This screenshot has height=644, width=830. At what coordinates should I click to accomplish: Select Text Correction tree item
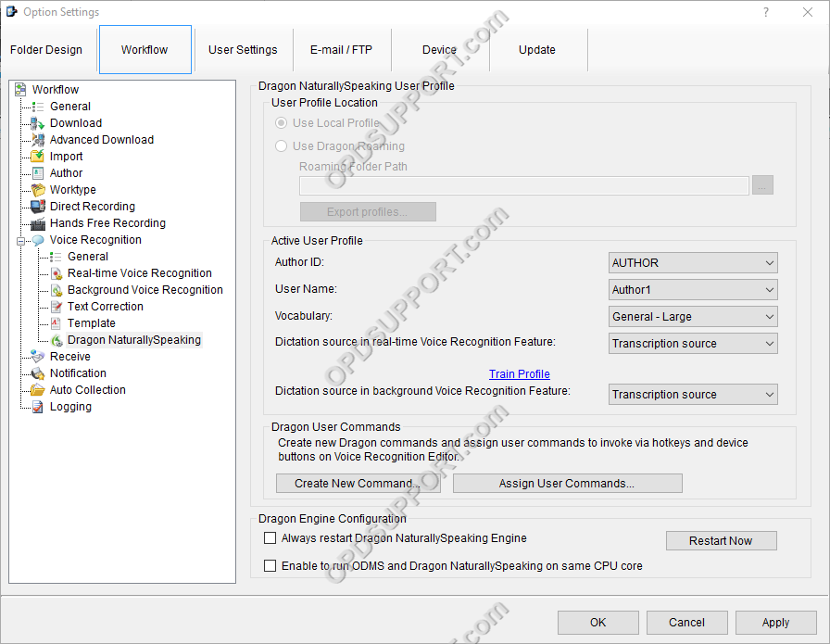[x=105, y=307]
